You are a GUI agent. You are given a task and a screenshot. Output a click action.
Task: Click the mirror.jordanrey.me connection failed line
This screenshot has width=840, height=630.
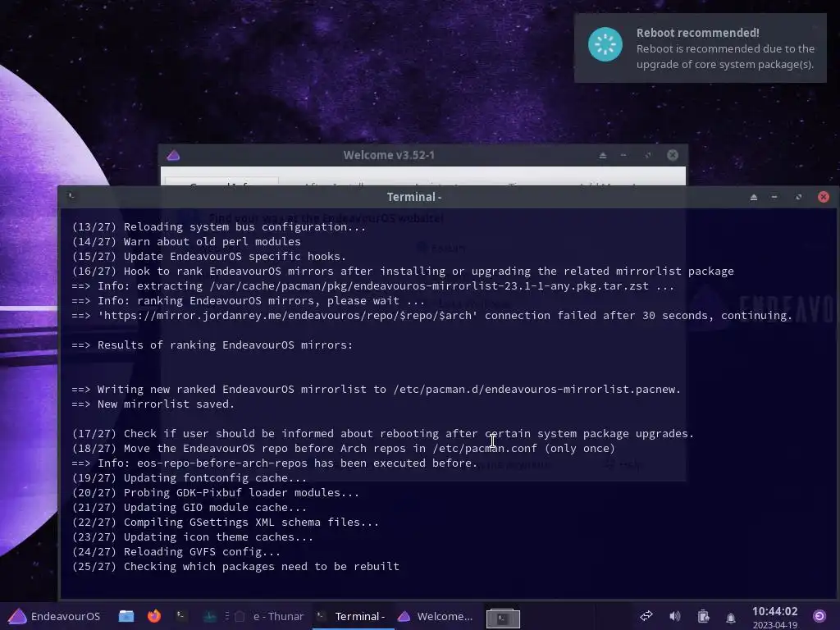(431, 316)
